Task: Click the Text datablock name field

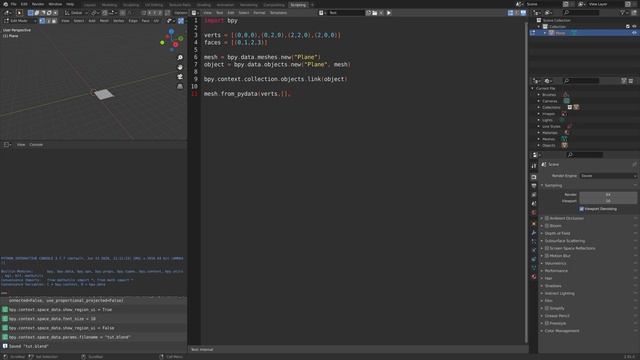Action: pyautogui.click(x=346, y=13)
